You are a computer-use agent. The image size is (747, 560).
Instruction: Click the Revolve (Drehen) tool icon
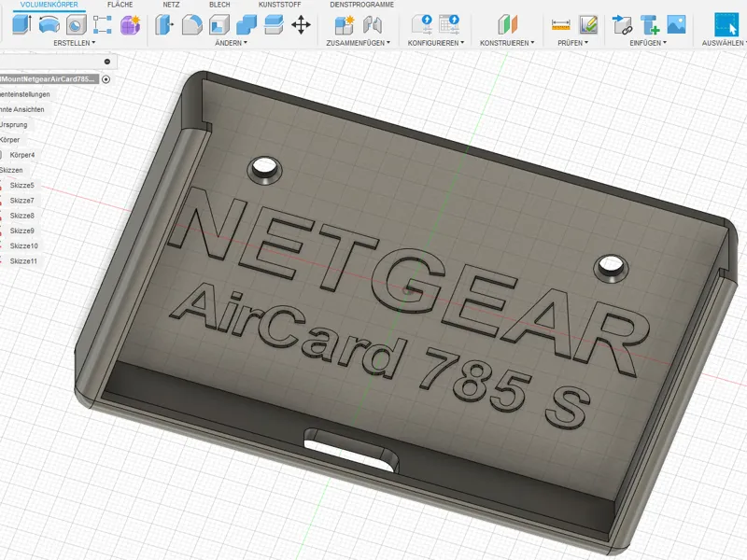tap(49, 24)
